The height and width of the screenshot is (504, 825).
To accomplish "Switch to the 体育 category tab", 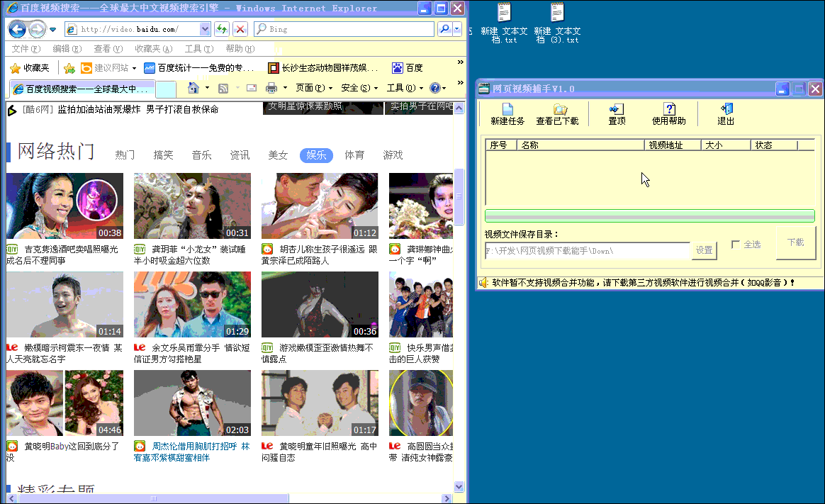I will [354, 155].
